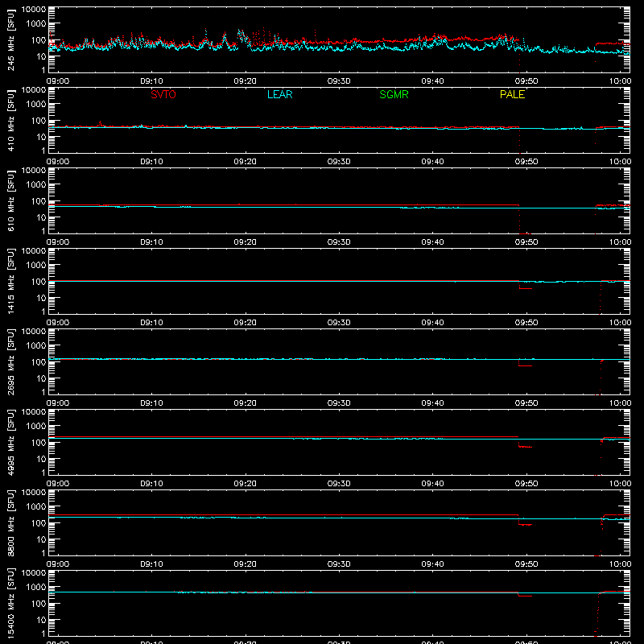The height and width of the screenshot is (644, 644).
Task: Select the 410 MHz [SFU] axis title
Action: (10, 120)
